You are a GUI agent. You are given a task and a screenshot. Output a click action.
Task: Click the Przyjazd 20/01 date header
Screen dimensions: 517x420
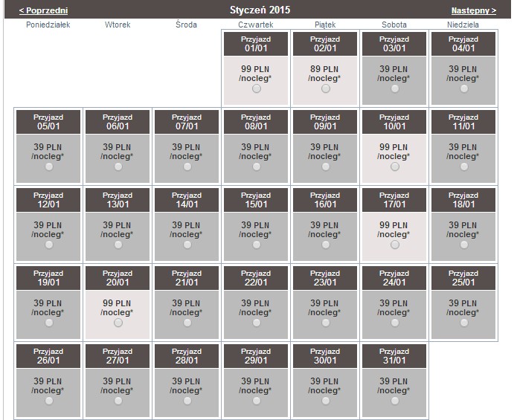(x=118, y=278)
